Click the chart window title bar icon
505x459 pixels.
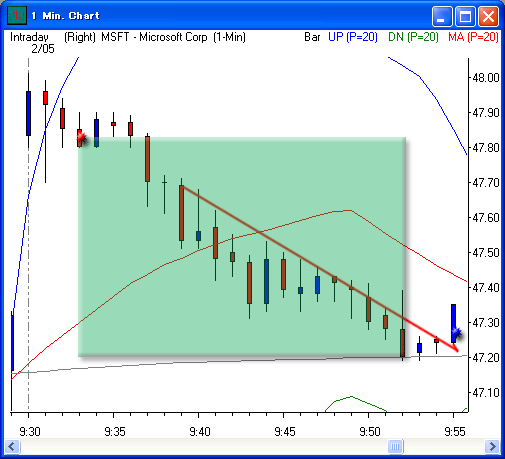[x=17, y=16]
